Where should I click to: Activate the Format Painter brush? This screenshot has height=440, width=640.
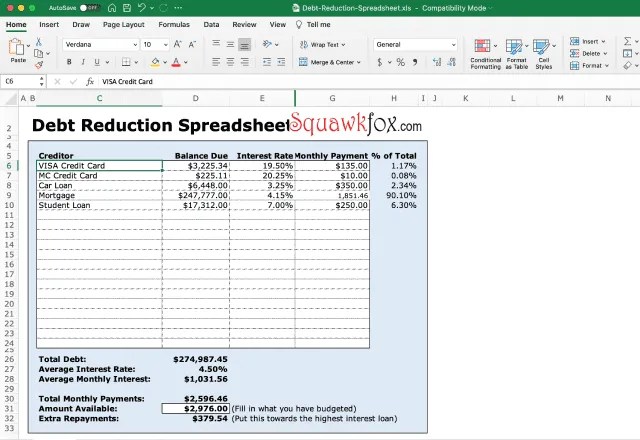[39, 64]
